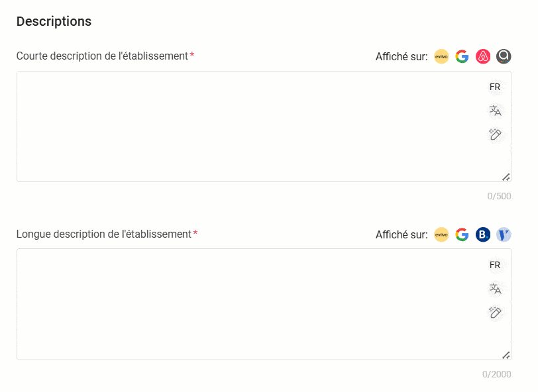Screen dimensions: 538x392
Task: Open the translate tool in short description
Action: click(495, 111)
